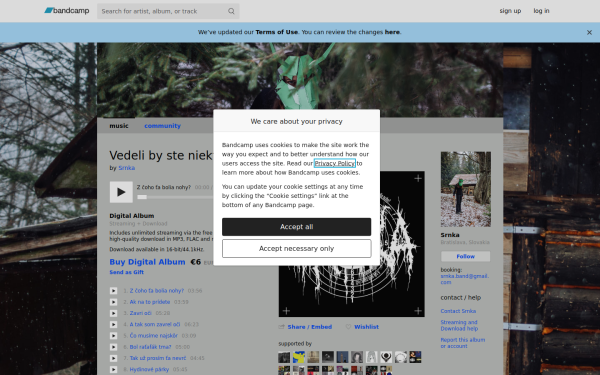The height and width of the screenshot is (375, 600).
Task: Open the Srnka artist link under the album title
Action: (x=126, y=168)
